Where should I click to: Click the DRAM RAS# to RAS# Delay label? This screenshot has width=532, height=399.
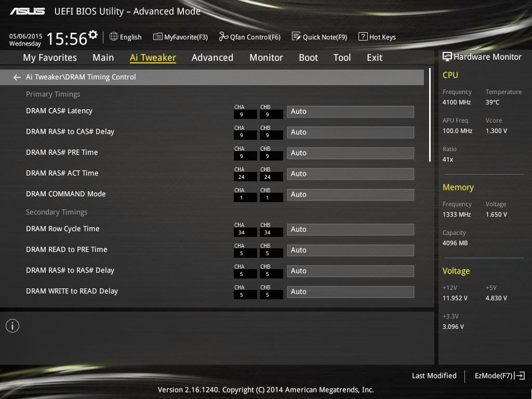point(70,270)
